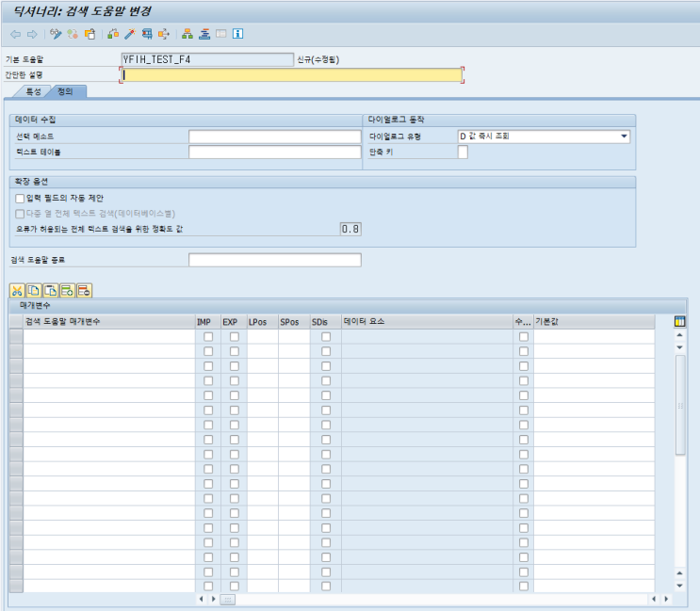The width and height of the screenshot is (700, 611).
Task: Click the scissors Cut icon above parameters
Action: tap(17, 291)
